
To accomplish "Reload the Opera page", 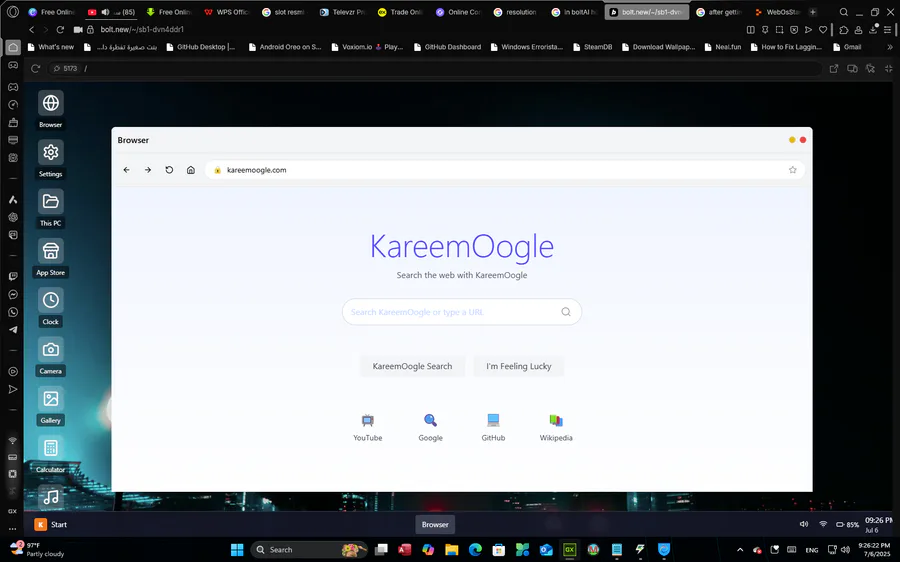I will click(60, 29).
